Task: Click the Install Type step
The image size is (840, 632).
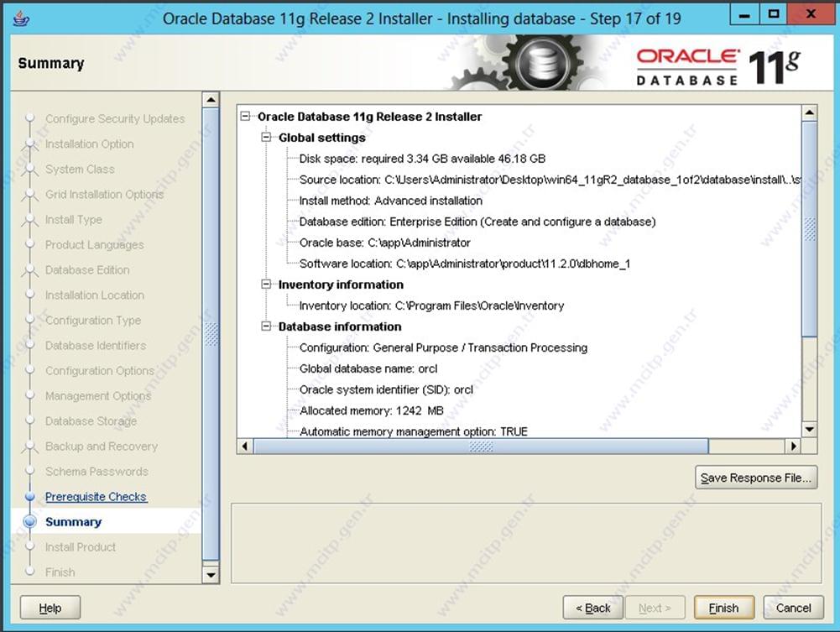Action: [73, 219]
